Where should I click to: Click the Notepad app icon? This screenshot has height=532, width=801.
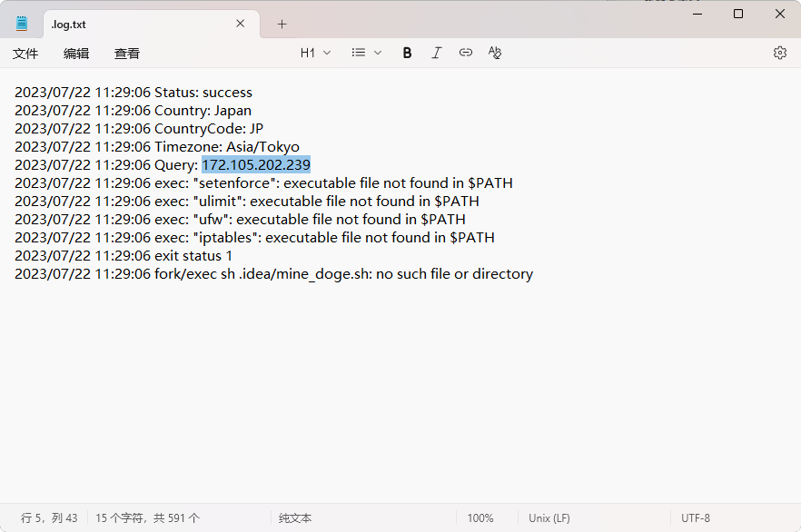[x=22, y=24]
